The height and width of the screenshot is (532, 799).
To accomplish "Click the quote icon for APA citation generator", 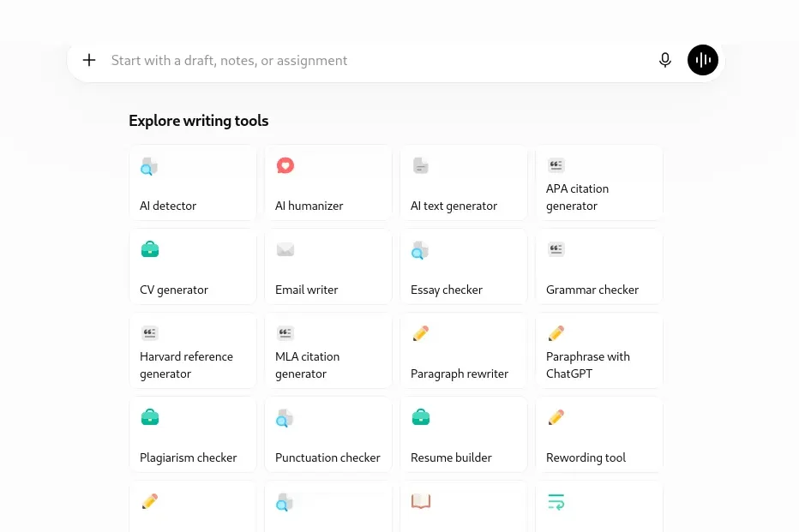I will (x=556, y=165).
